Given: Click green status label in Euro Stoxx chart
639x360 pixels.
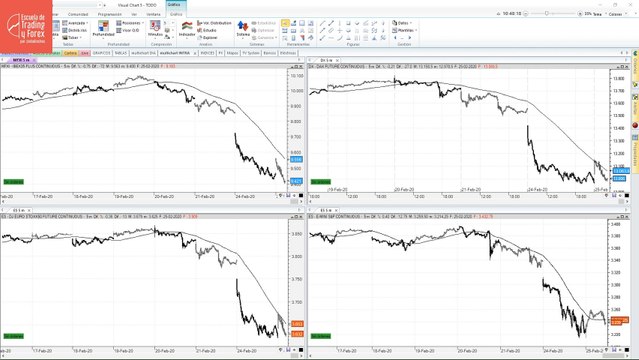Looking at the screenshot, I should (x=14, y=336).
